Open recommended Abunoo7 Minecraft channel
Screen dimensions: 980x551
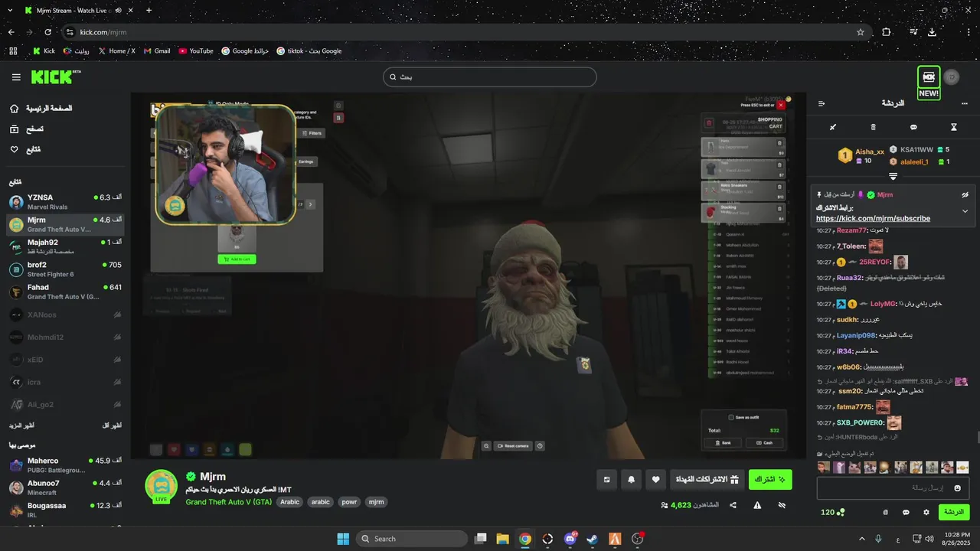click(65, 487)
